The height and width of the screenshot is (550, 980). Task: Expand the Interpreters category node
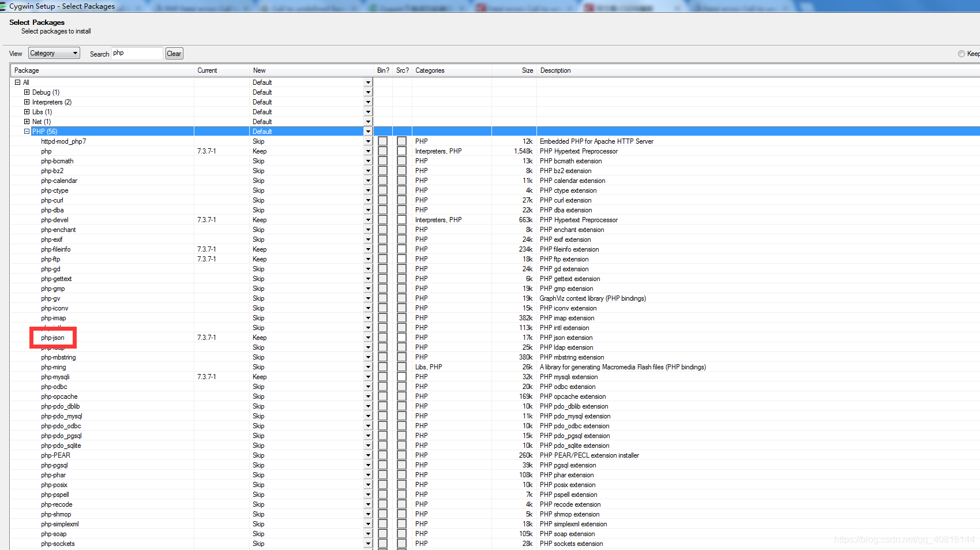27,102
